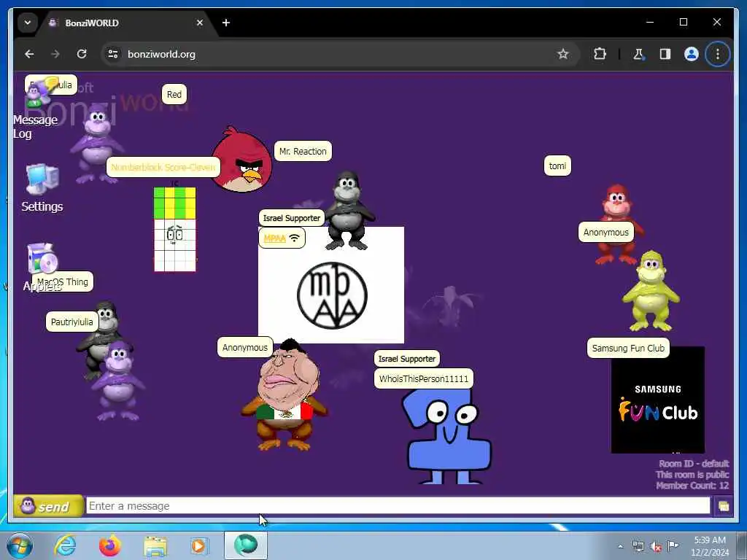Open the Extensions puzzle icon

(600, 54)
